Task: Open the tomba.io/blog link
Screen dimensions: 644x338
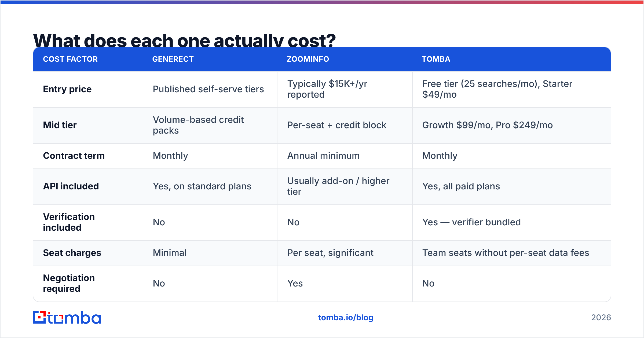Action: click(x=346, y=318)
